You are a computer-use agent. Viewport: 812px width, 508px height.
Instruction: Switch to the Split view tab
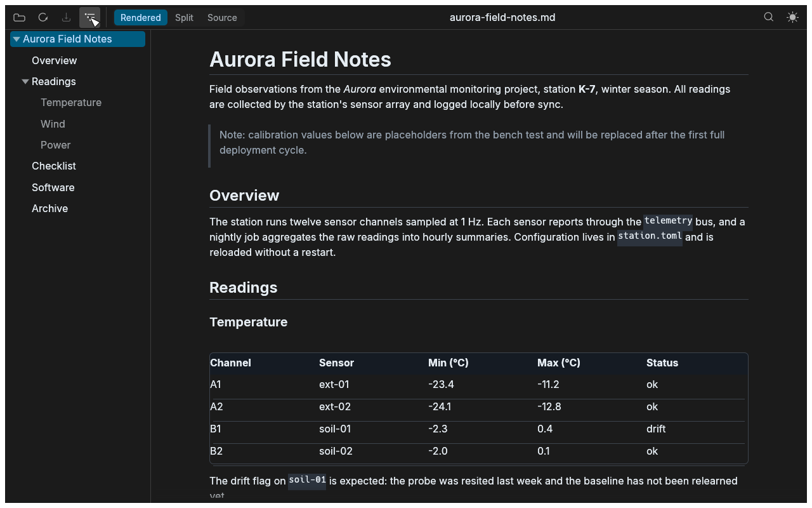click(184, 18)
